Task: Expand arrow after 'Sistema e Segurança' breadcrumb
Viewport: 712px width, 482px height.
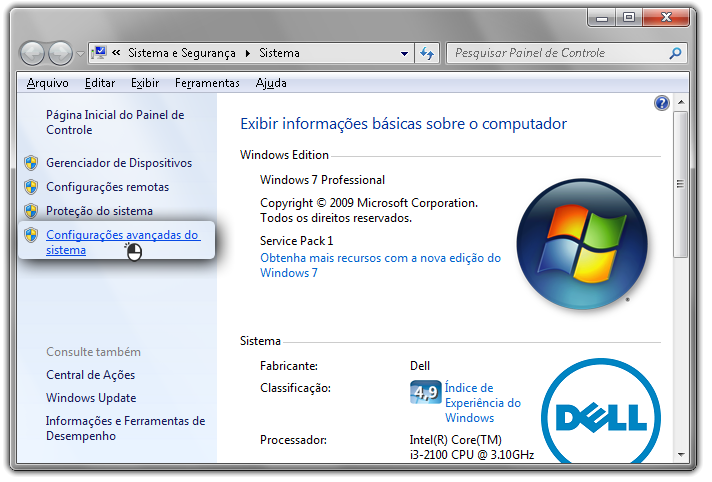Action: click(x=248, y=54)
